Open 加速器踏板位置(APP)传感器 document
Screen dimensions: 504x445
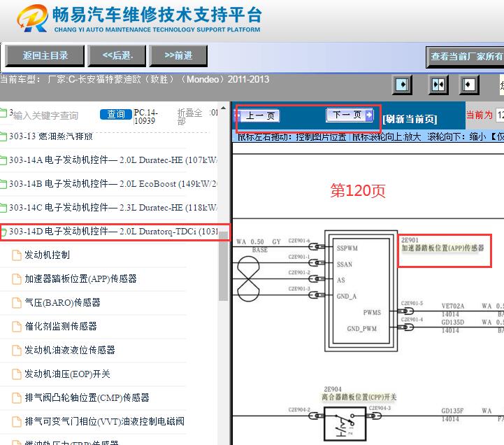(x=80, y=278)
